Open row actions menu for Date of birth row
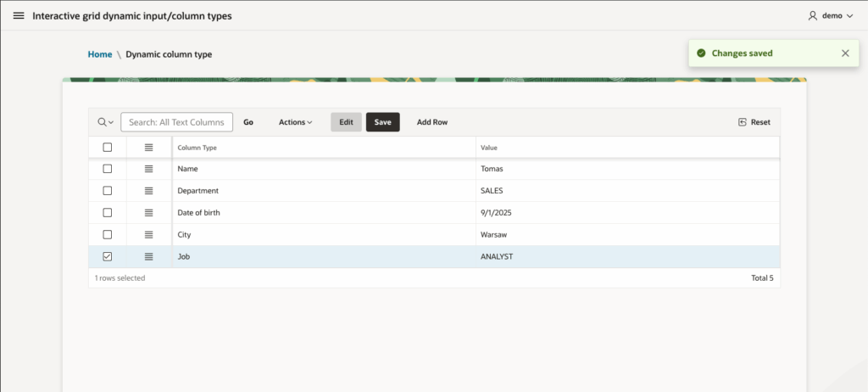 (x=149, y=213)
